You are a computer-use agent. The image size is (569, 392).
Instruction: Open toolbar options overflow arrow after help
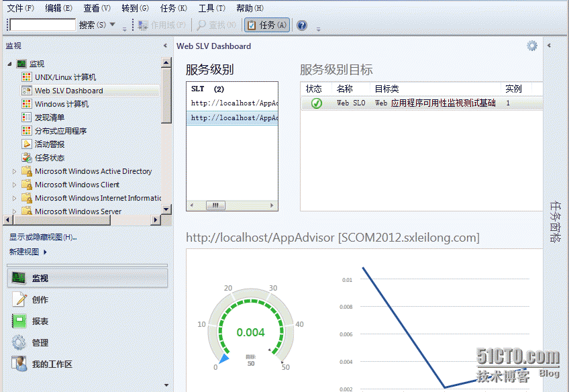(x=318, y=29)
